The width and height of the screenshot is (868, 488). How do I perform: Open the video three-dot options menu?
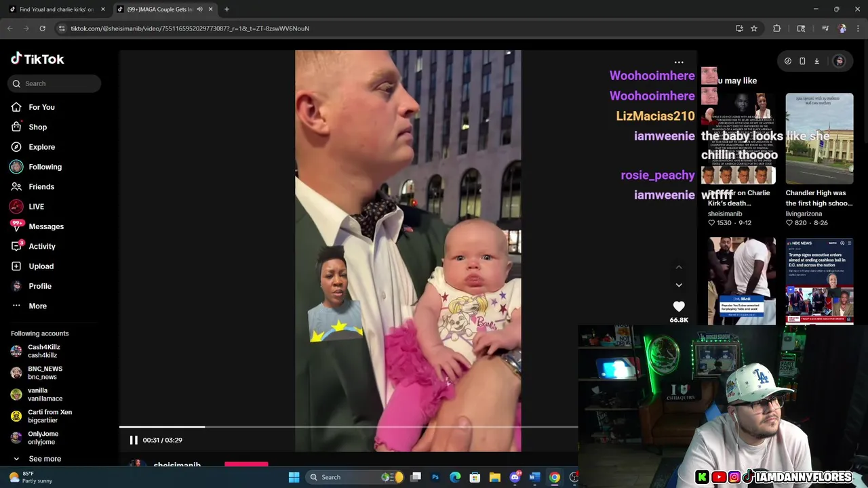pyautogui.click(x=679, y=62)
